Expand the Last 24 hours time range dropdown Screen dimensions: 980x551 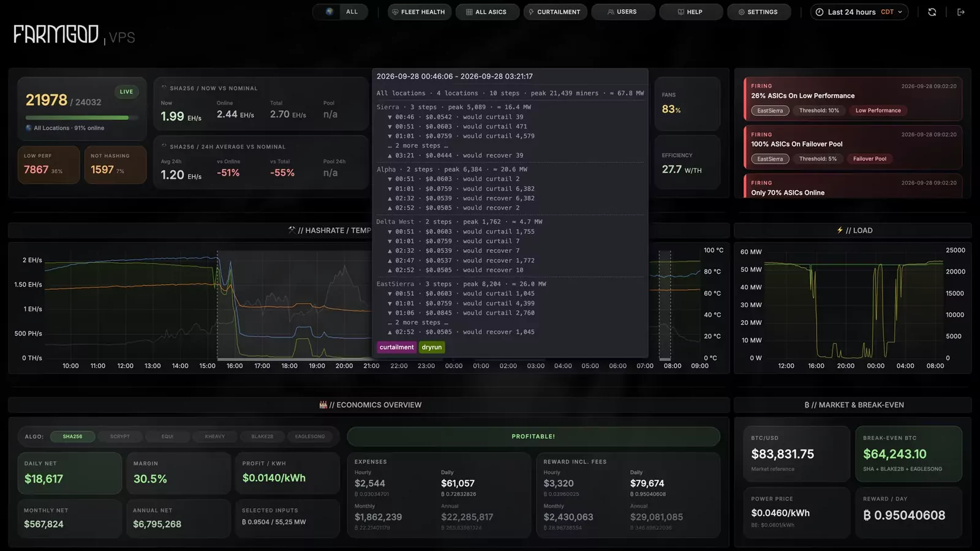pyautogui.click(x=859, y=12)
